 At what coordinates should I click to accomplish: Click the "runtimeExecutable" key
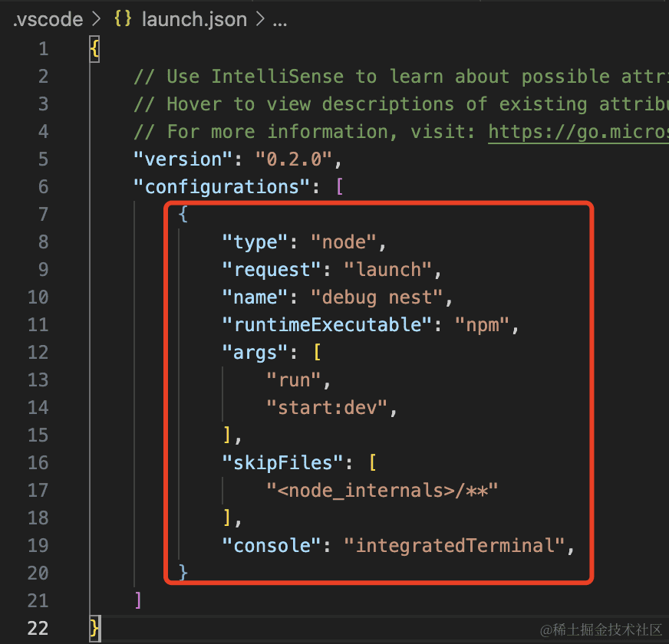tap(322, 324)
